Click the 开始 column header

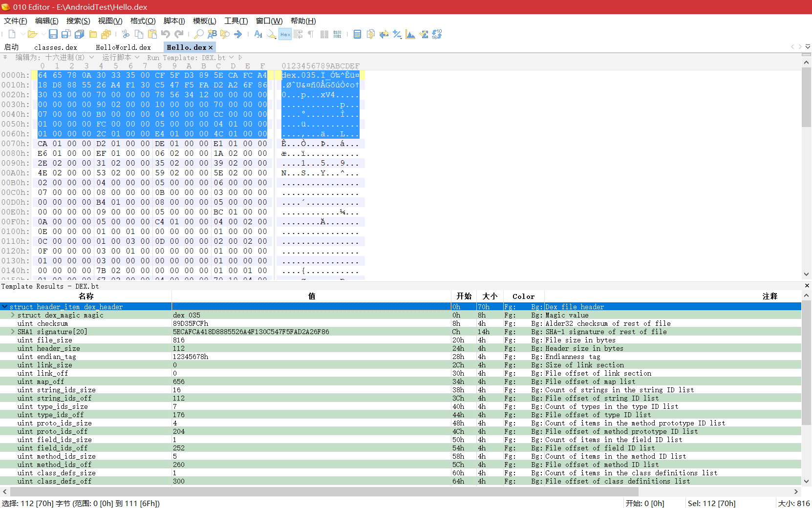click(x=464, y=296)
